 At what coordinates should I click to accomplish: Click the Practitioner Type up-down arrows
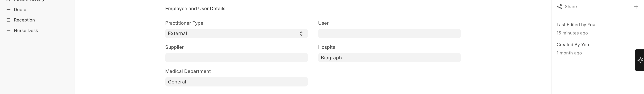tap(301, 34)
